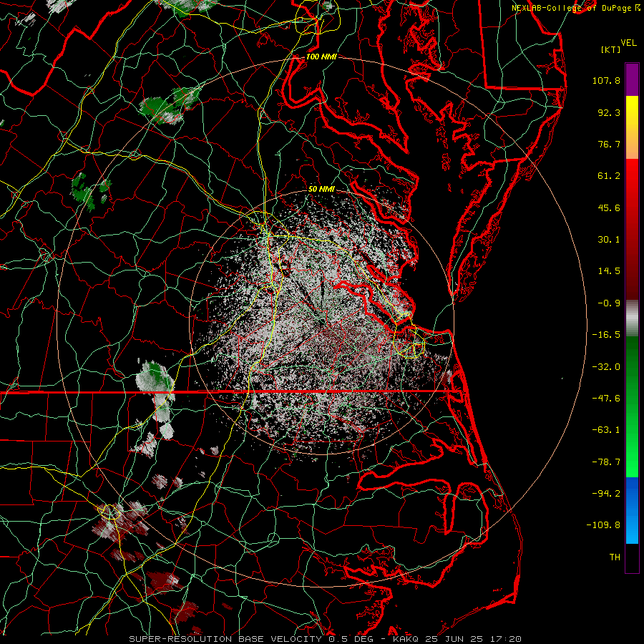Click the SUPER-RESOLUTION BASE VELOCITY caption text
Viewport: 644px width, 644px height.
point(225,639)
